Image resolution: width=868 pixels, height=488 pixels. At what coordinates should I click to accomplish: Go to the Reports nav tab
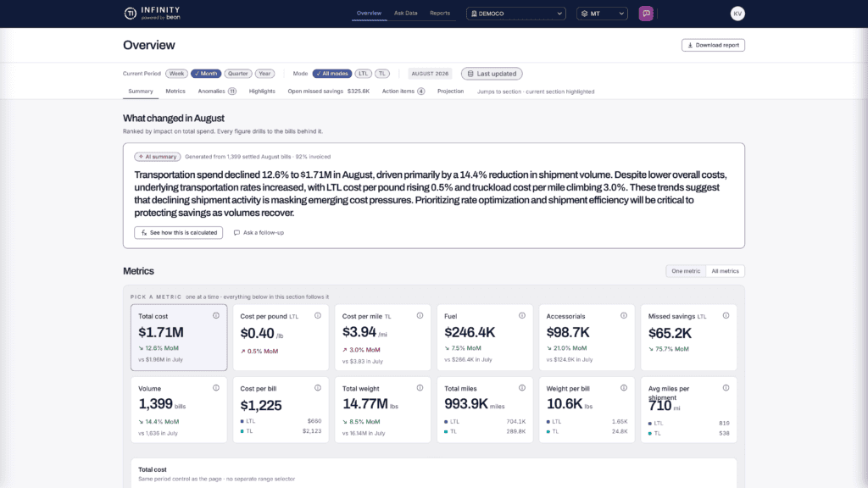440,14
